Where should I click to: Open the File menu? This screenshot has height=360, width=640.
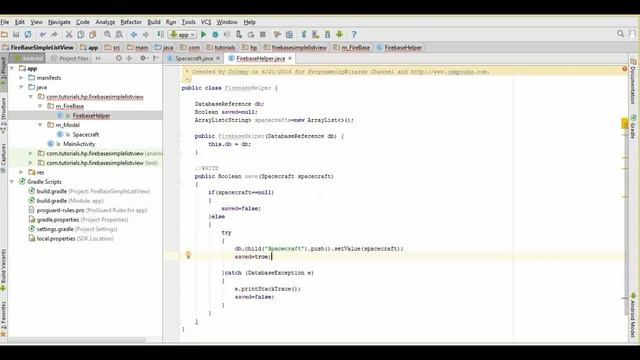pyautogui.click(x=5, y=22)
